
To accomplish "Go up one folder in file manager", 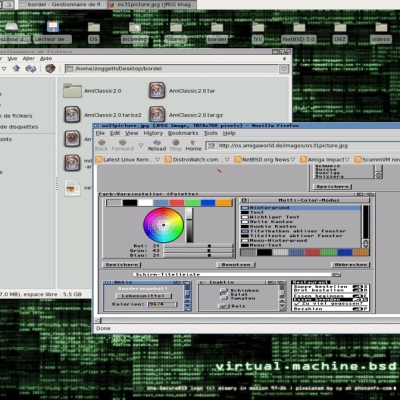I will 16,69.
